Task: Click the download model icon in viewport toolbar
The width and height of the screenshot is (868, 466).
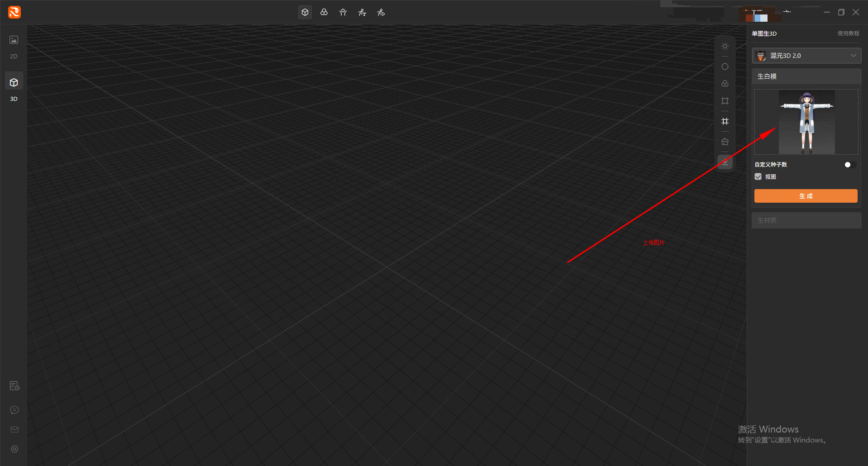Action: 725,162
